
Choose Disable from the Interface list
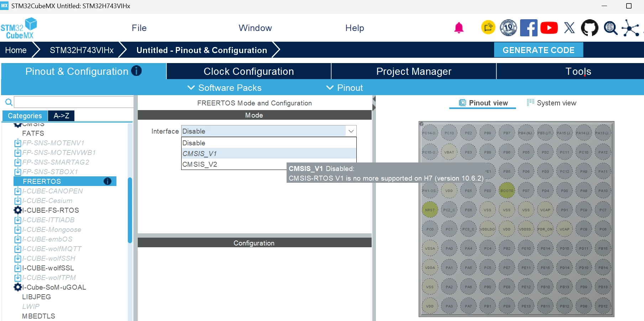coord(269,143)
